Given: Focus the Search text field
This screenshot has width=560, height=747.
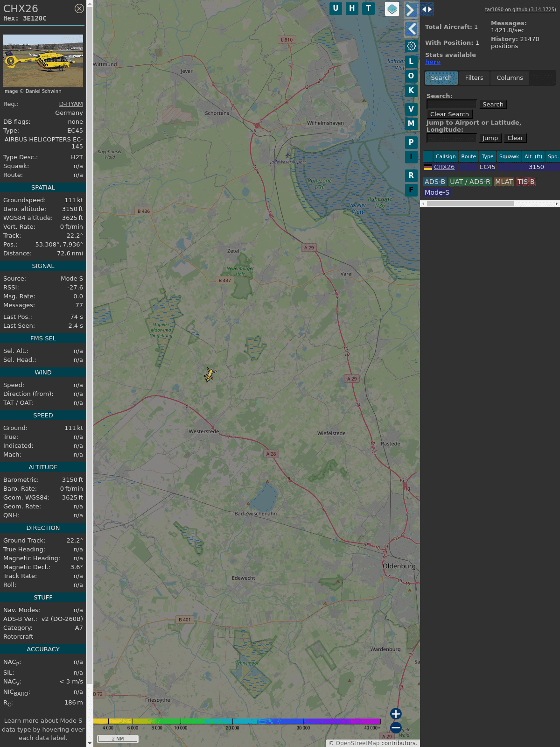Looking at the screenshot, I should [452, 104].
